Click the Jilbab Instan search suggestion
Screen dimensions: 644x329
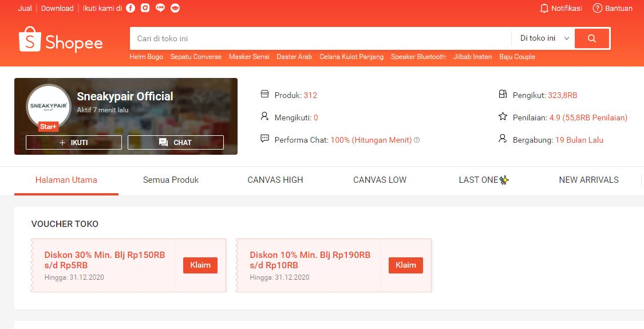pyautogui.click(x=472, y=57)
